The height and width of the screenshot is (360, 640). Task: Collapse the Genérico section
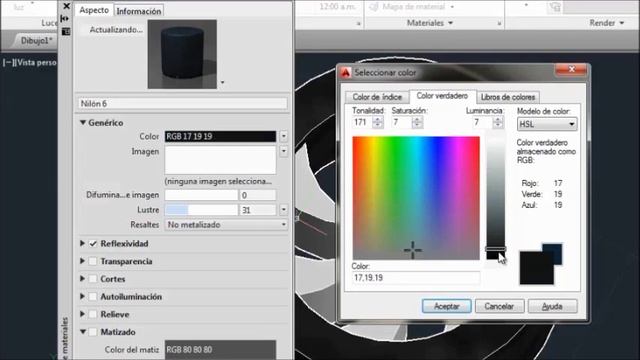[83, 122]
